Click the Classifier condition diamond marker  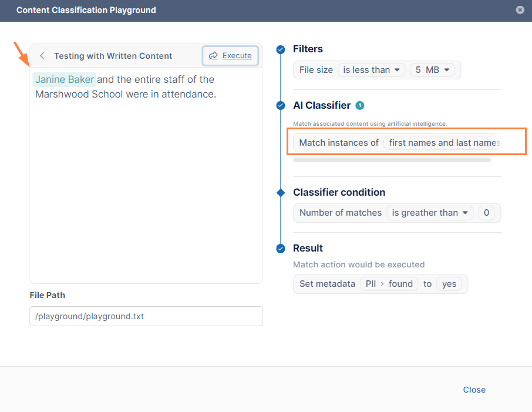tap(281, 192)
